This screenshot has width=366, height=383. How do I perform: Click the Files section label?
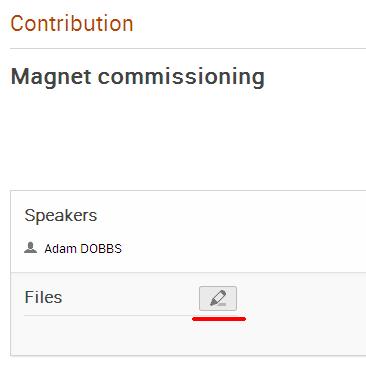click(43, 297)
